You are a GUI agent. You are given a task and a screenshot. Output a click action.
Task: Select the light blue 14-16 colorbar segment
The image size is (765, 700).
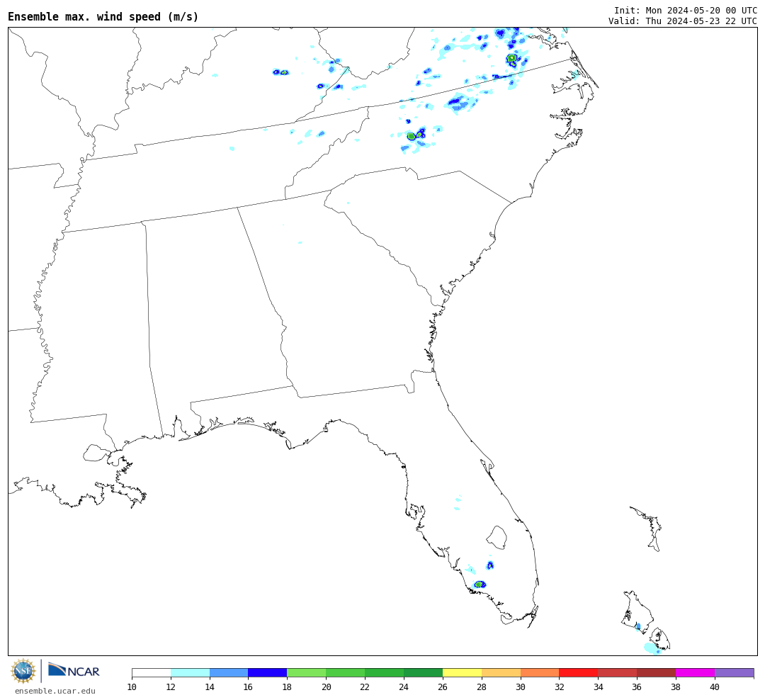pyautogui.click(x=229, y=673)
